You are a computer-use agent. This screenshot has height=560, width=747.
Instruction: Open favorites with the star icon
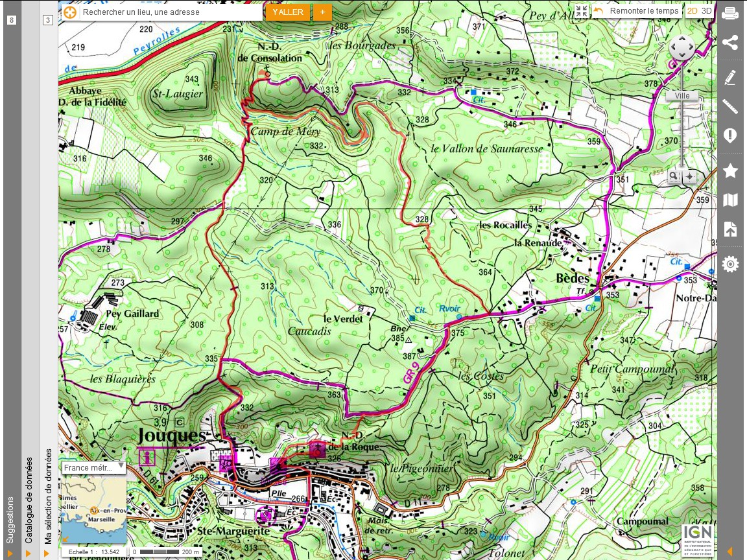tap(730, 170)
